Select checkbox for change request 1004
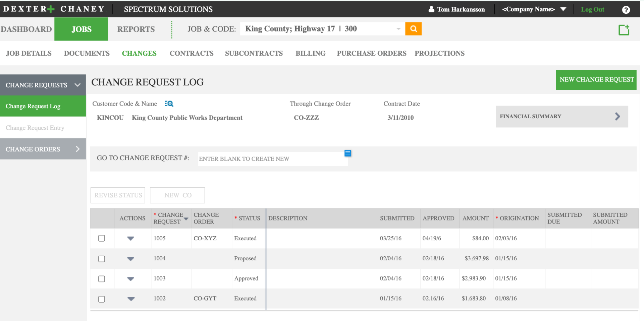Screen dimensions: 644x321 coord(102,259)
